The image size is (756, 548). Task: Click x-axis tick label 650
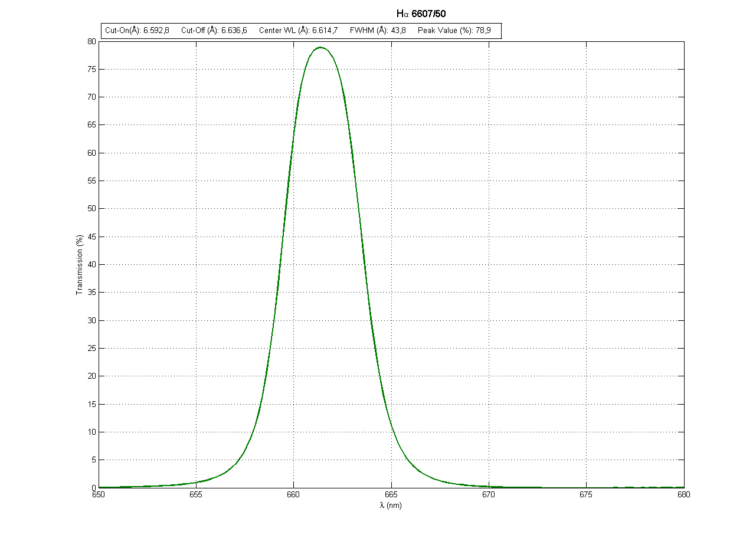pyautogui.click(x=99, y=496)
